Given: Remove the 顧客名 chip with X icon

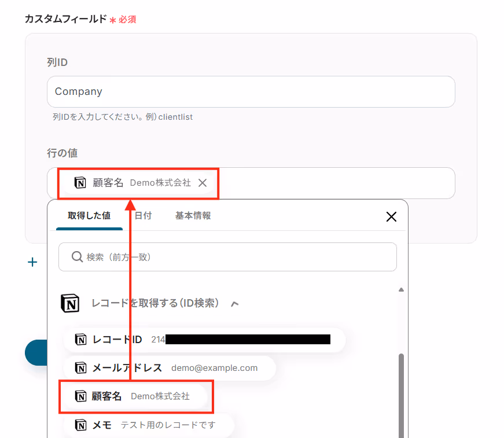Looking at the screenshot, I should pyautogui.click(x=203, y=183).
